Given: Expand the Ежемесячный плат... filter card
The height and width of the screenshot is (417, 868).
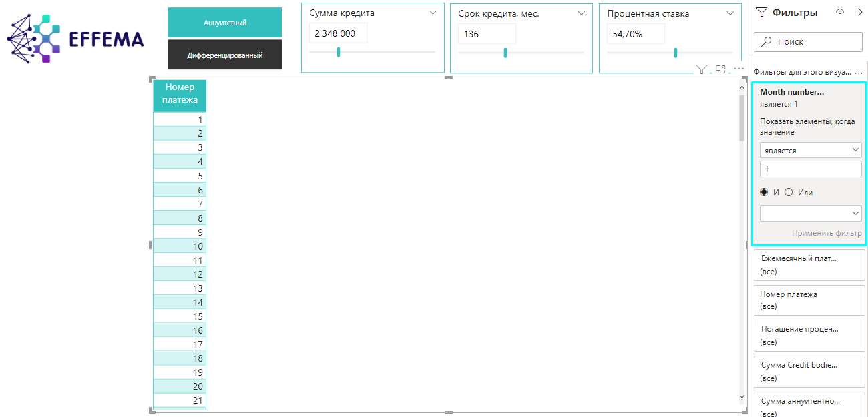Looking at the screenshot, I should [809, 265].
